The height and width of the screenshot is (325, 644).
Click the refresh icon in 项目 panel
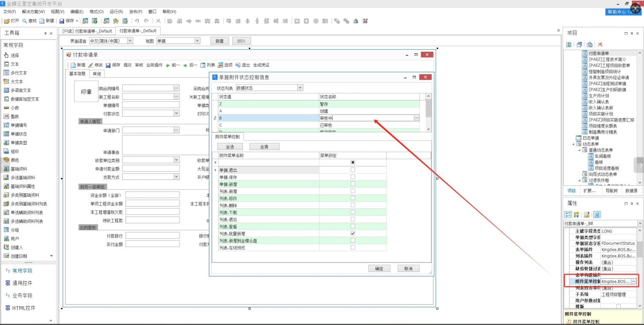tap(569, 44)
